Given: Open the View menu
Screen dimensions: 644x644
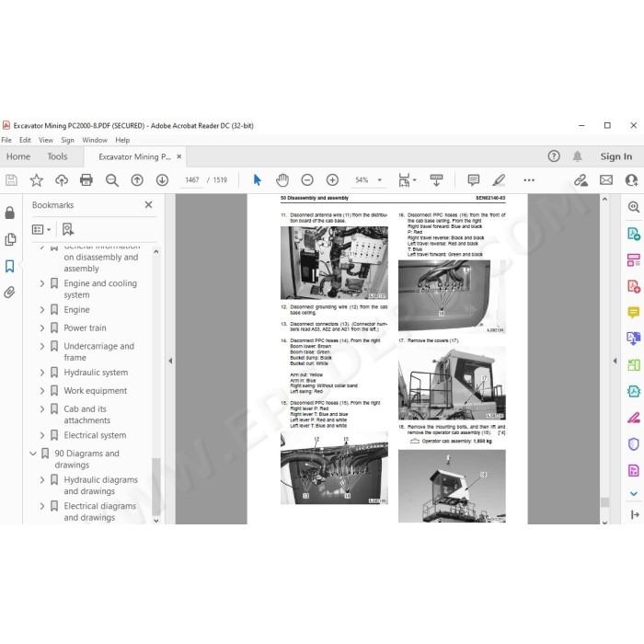Looking at the screenshot, I should click(46, 140).
